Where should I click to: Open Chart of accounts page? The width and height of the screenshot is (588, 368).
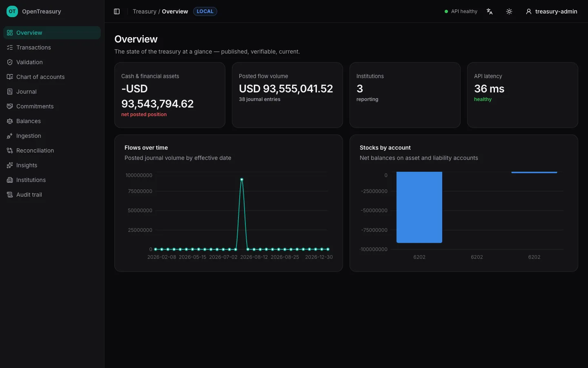point(52,77)
